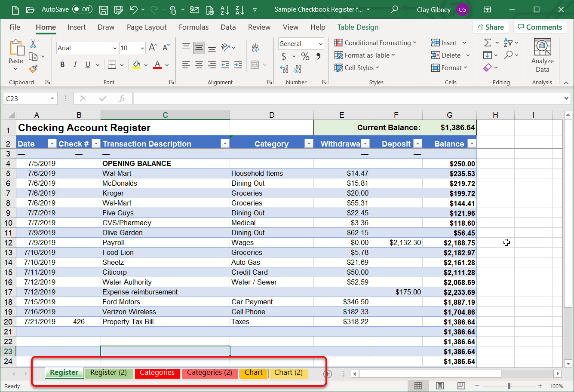Open the font name dropdown
Viewport: 574px width, 392px height.
tap(115, 48)
